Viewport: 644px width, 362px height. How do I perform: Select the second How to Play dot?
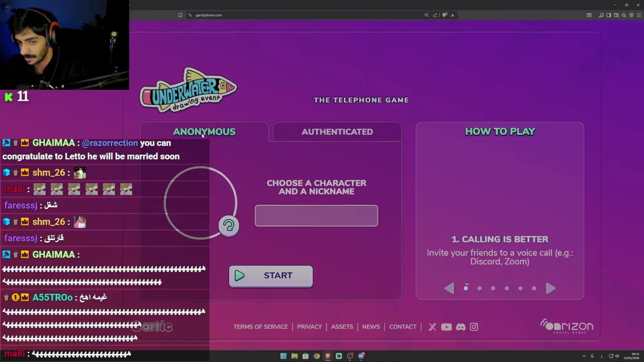479,288
